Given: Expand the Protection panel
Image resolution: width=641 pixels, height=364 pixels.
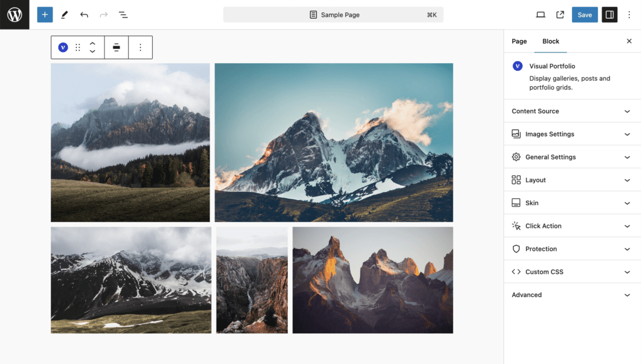Looking at the screenshot, I should pos(572,249).
